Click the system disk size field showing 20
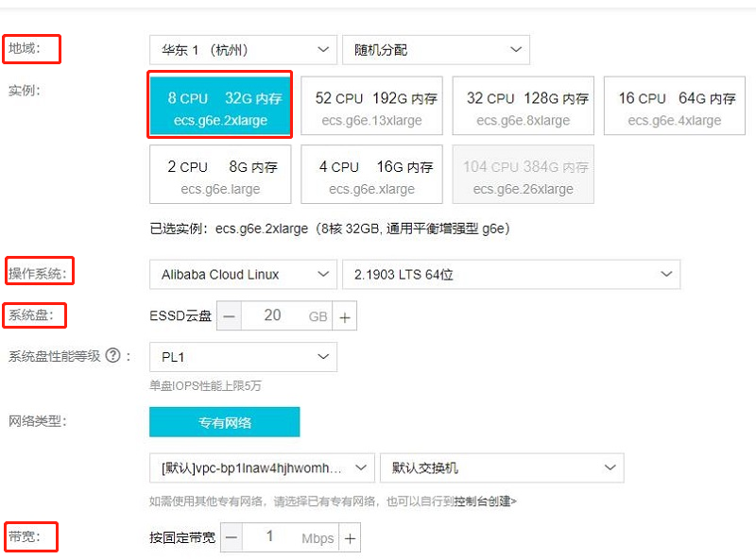The height and width of the screenshot is (560, 756). click(x=287, y=316)
